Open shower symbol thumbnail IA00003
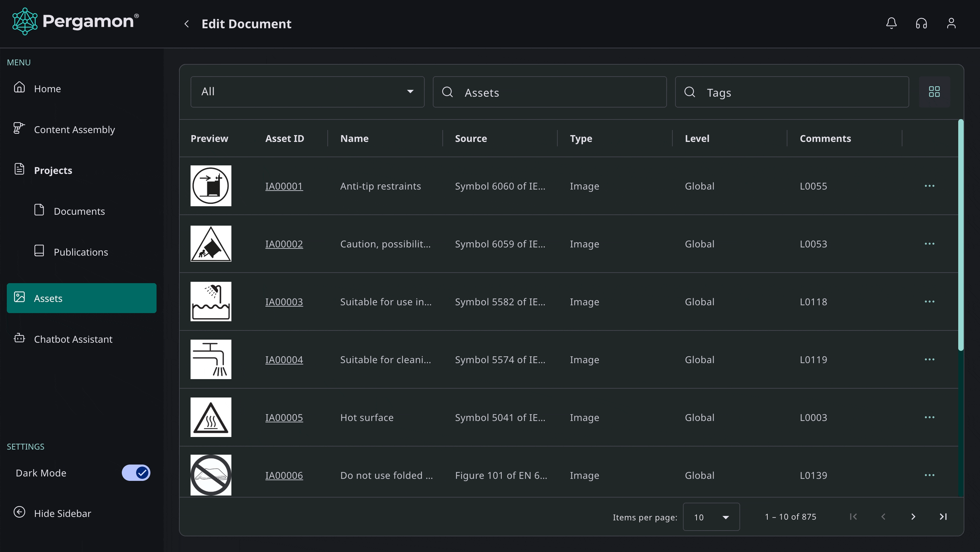 pos(211,302)
